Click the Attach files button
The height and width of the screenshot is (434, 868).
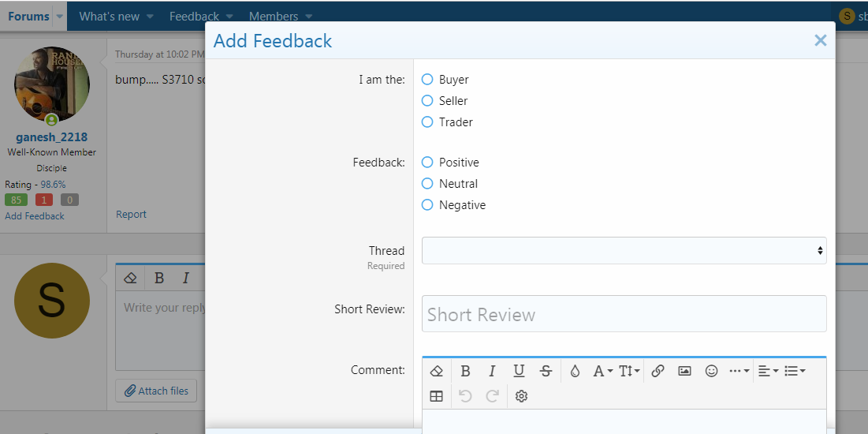pyautogui.click(x=156, y=391)
